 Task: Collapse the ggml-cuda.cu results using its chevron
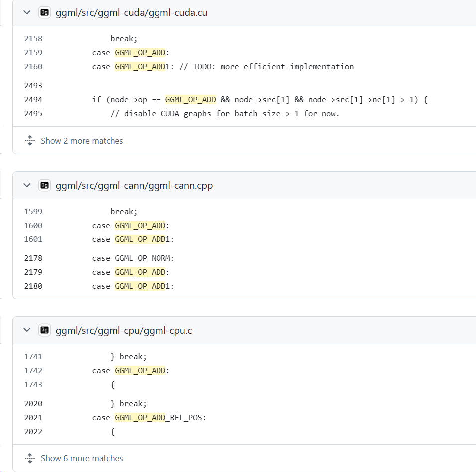(x=27, y=12)
